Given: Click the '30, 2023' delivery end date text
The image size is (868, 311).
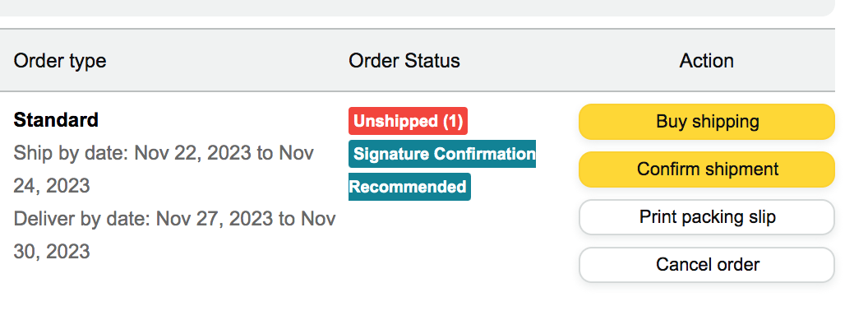Looking at the screenshot, I should click(x=52, y=253).
